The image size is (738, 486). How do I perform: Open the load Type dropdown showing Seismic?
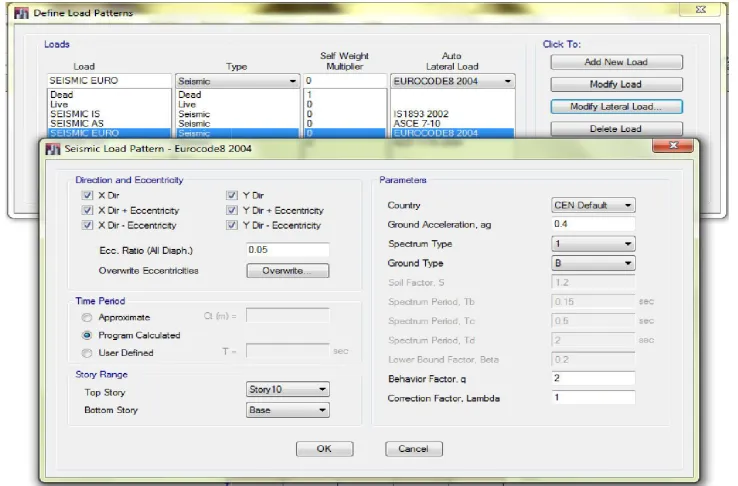tap(238, 81)
